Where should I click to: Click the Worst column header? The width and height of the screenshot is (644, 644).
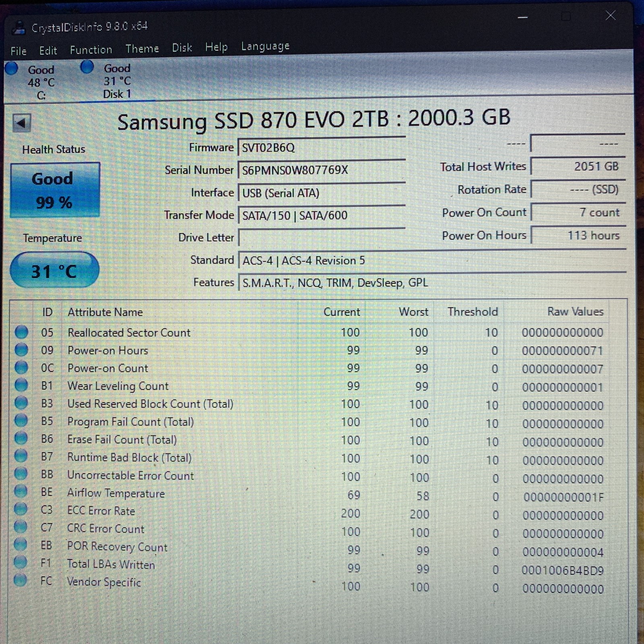413,312
